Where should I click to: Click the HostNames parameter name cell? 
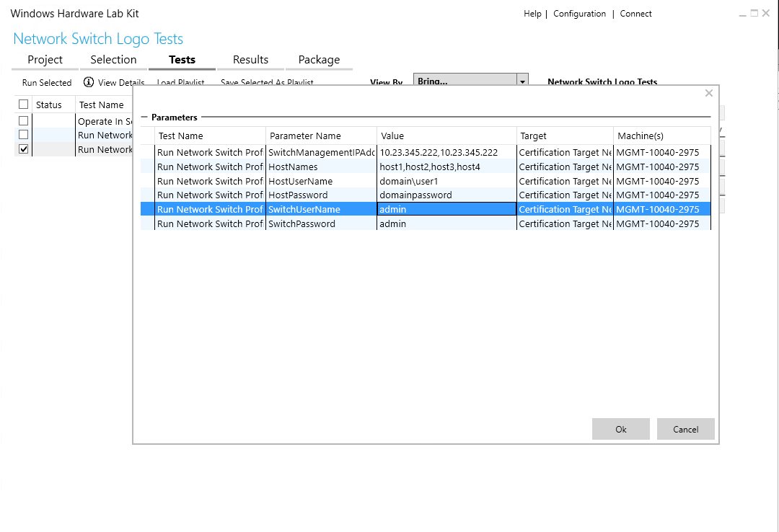pyautogui.click(x=321, y=167)
